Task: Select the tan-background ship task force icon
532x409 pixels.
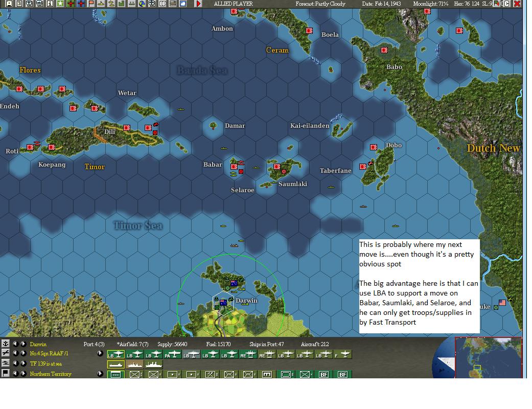Action: (135, 365)
